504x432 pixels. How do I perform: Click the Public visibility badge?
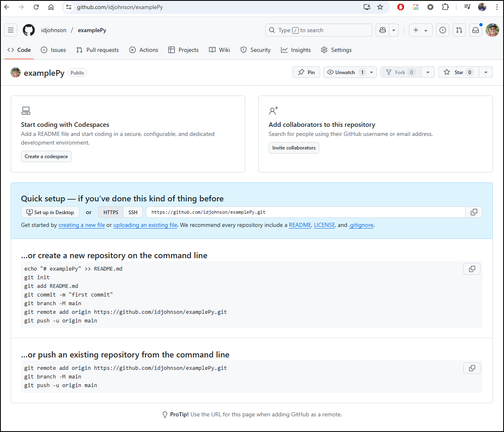[x=77, y=73]
